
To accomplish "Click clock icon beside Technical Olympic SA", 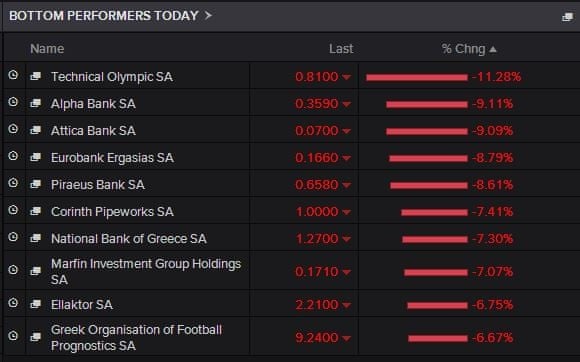I will 13,75.
